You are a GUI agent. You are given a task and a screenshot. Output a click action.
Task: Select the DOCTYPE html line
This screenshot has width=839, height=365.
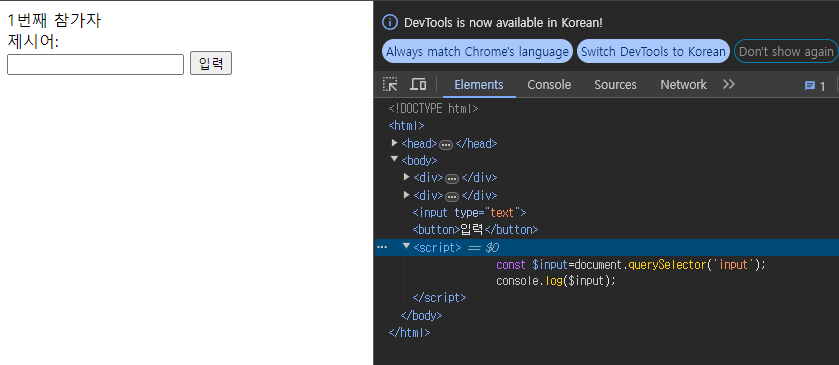(x=433, y=109)
